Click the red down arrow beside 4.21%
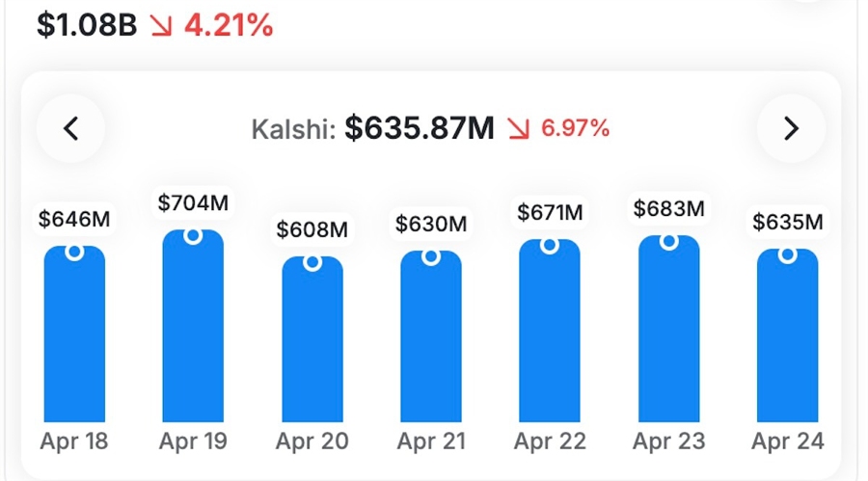Screen dimensions: 868x481 (160, 25)
